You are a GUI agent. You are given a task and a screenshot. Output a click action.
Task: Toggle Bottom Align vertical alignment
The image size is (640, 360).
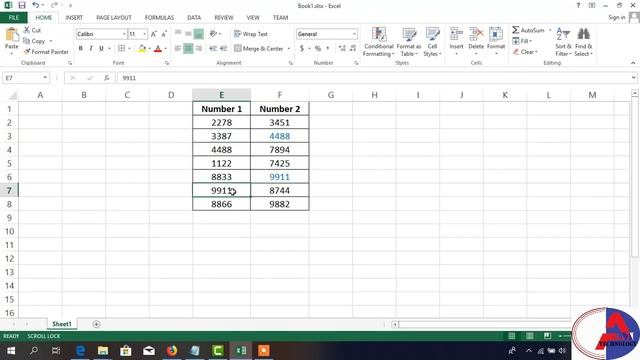[x=199, y=34]
